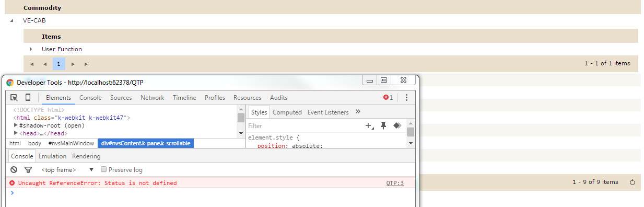Open the Rendering drawer tab

[x=86, y=156]
